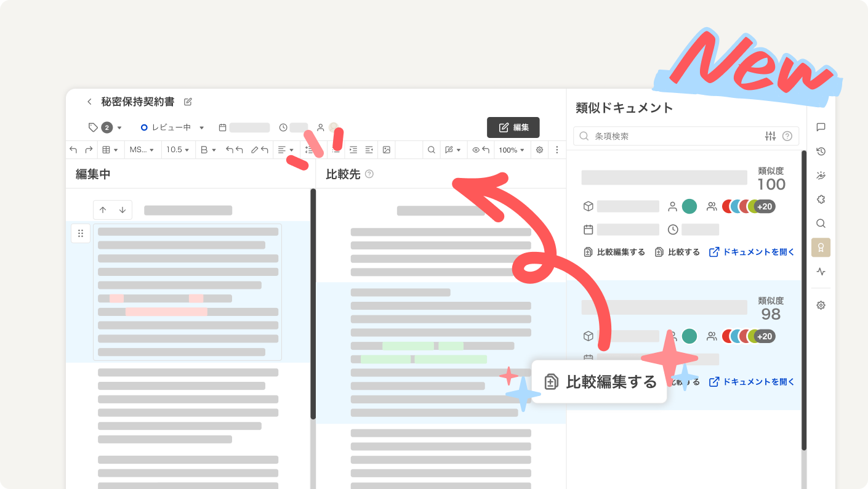Click the activity pulse icon in the sidebar

[821, 271]
